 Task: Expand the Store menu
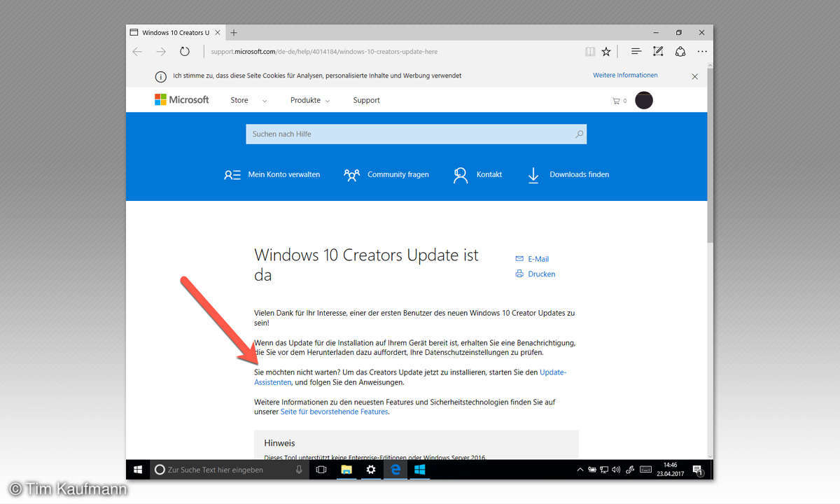click(x=248, y=100)
